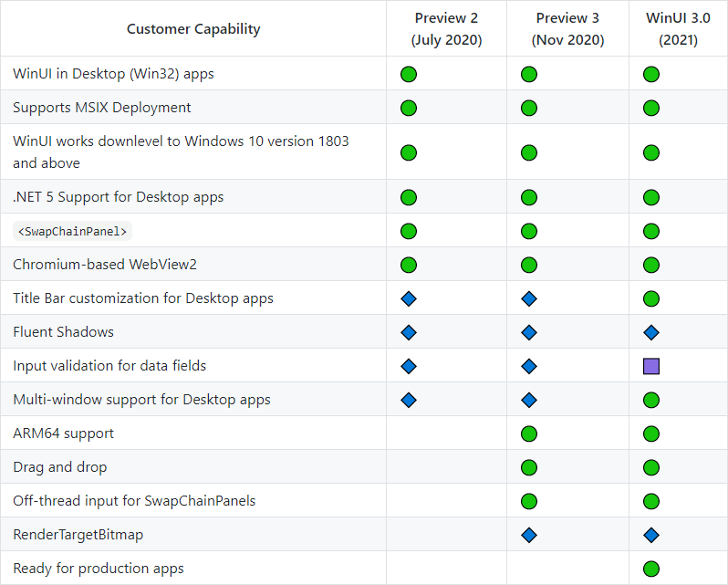Click green circle for WebView2 Preview 2
This screenshot has height=585, width=728.
pos(409,265)
